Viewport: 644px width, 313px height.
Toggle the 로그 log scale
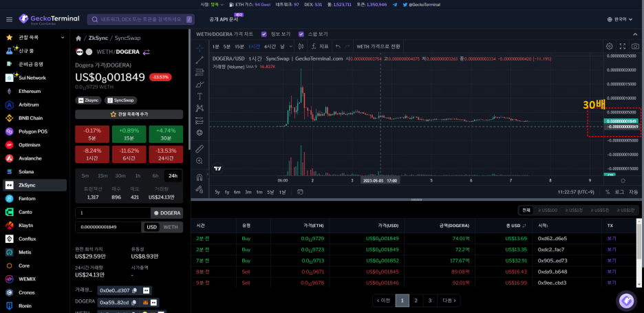(x=619, y=192)
